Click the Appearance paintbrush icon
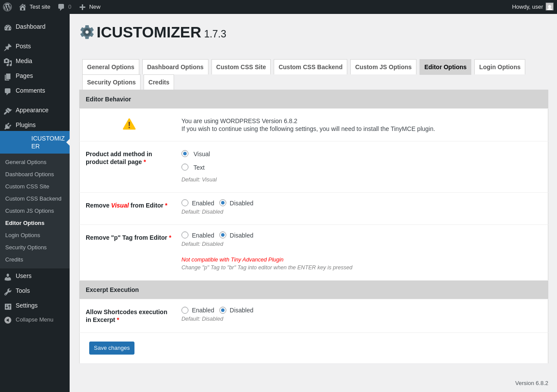This screenshot has height=392, width=557. (8, 111)
